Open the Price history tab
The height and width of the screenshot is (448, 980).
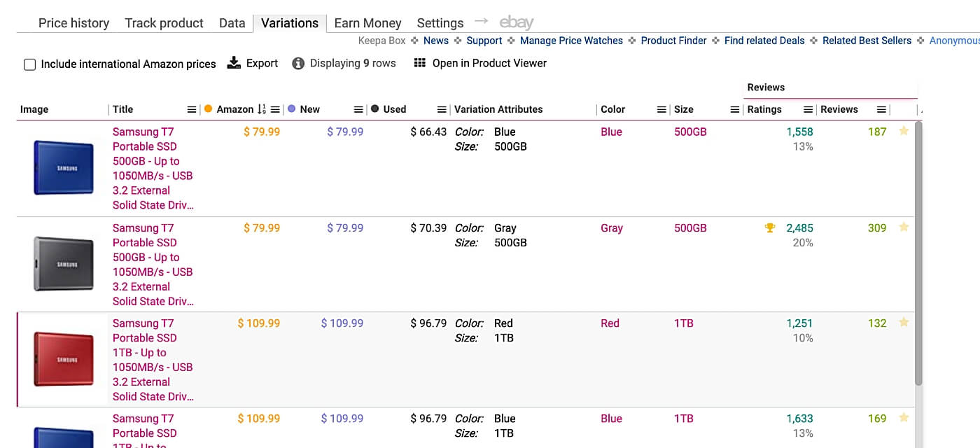[x=73, y=23]
